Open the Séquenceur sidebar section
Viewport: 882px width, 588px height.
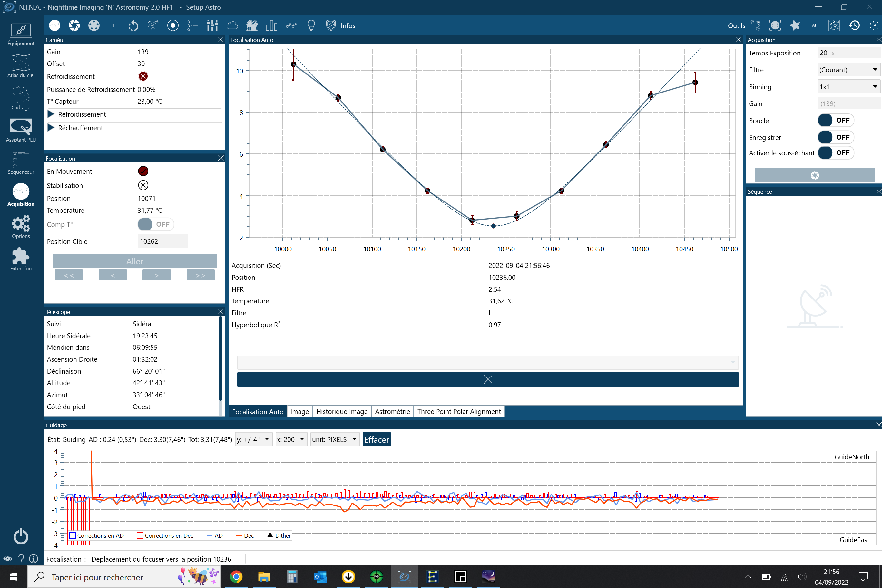click(21, 163)
